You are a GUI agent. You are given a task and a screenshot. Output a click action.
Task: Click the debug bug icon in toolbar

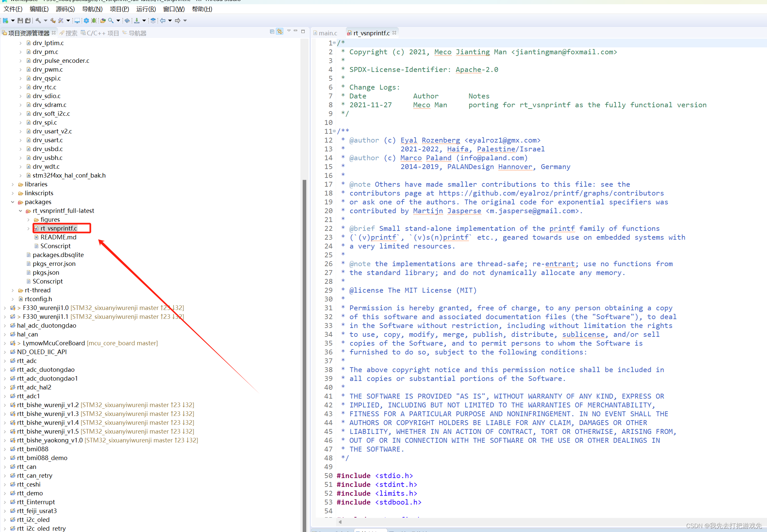94,21
